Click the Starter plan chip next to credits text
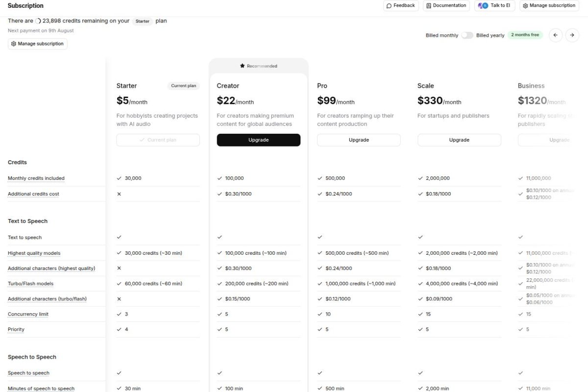Viewport: 588px width, 392px height. [142, 21]
